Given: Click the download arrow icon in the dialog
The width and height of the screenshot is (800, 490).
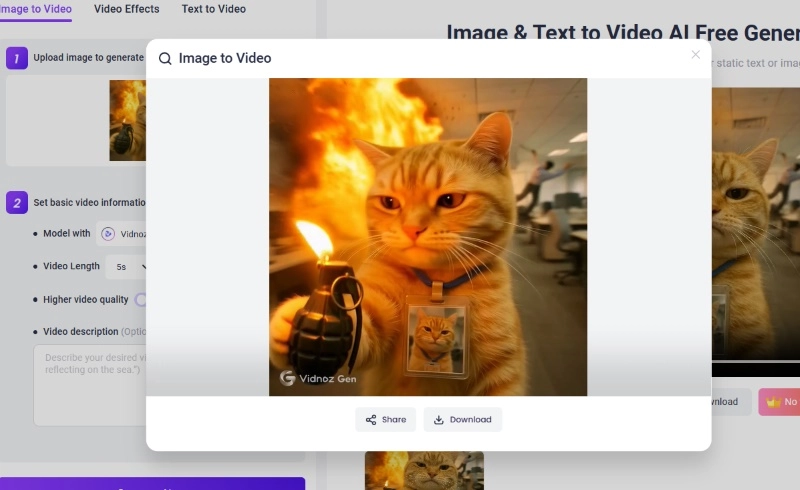Looking at the screenshot, I should (439, 419).
